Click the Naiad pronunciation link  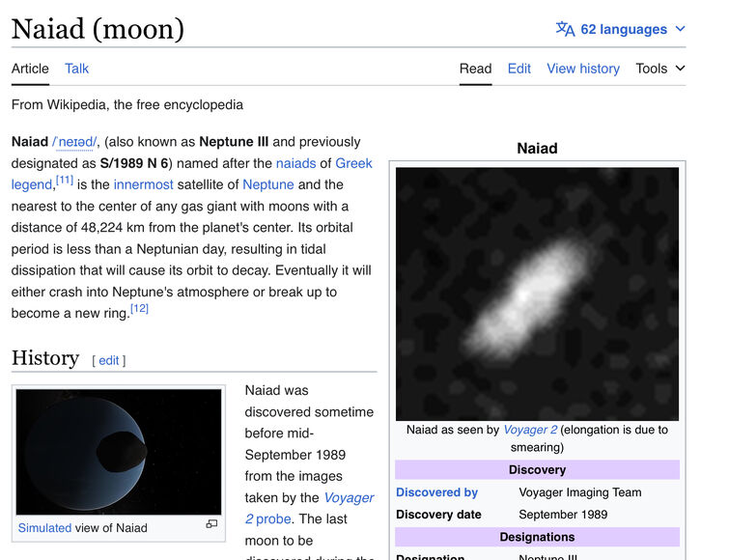pos(74,142)
